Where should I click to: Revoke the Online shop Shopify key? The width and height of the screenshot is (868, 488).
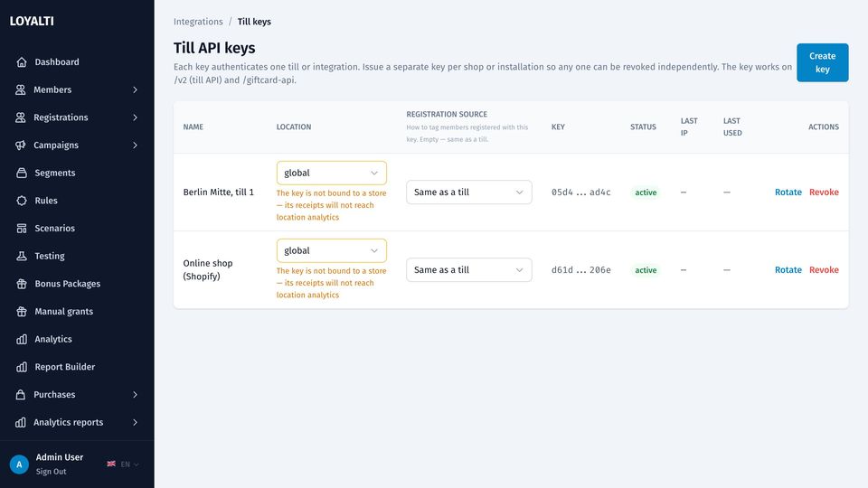(824, 269)
